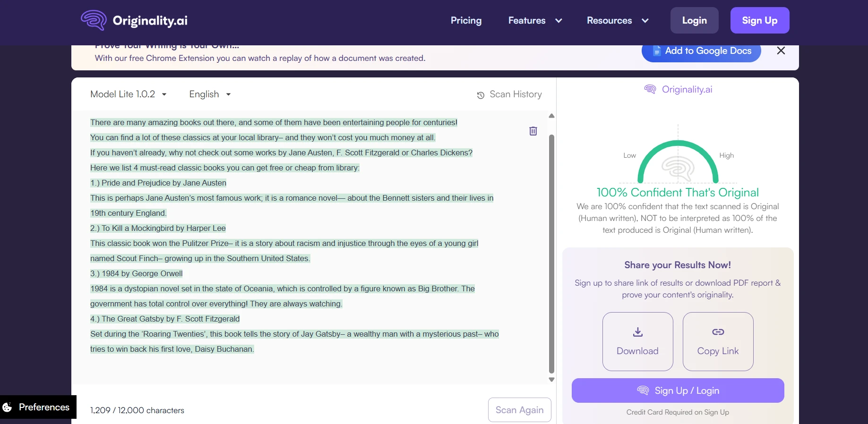Click Add to Google Docs button
This screenshot has height=424, width=868.
click(x=701, y=51)
